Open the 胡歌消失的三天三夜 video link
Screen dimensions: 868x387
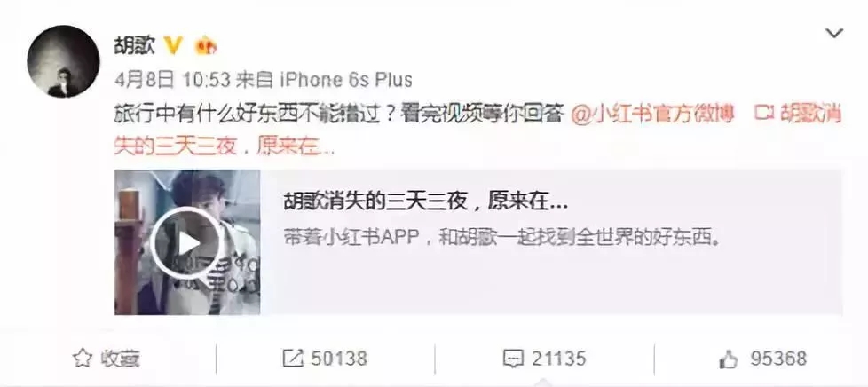coord(477,130)
